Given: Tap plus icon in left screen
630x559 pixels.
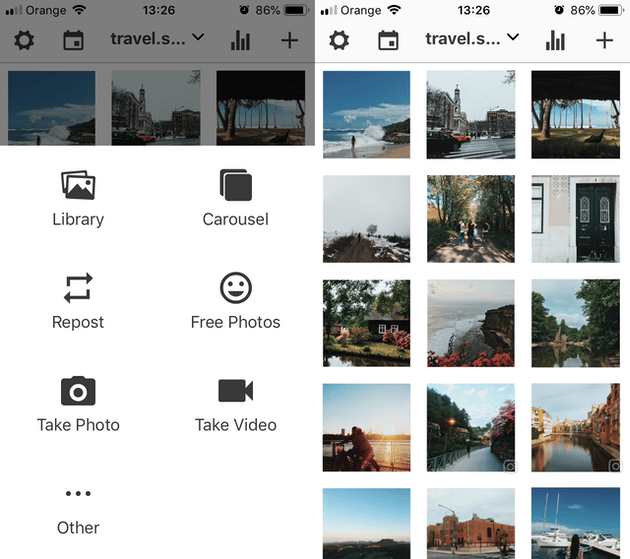Looking at the screenshot, I should 289,40.
